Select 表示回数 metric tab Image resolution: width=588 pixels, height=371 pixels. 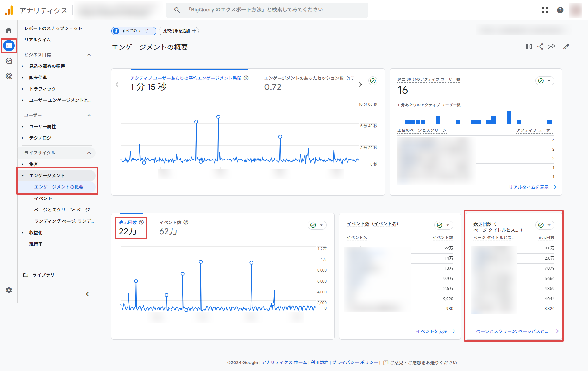131,227
